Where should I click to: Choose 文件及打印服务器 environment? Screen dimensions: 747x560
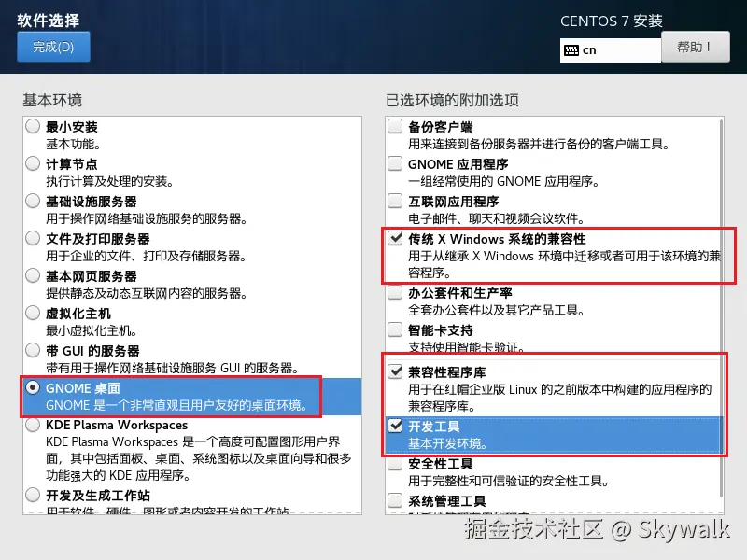click(33, 238)
